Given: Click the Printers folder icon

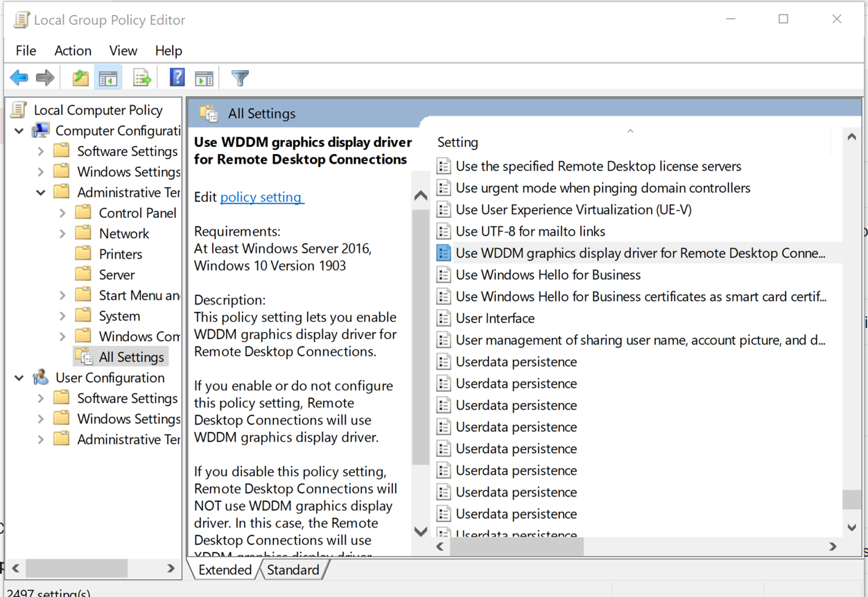Looking at the screenshot, I should (x=83, y=254).
